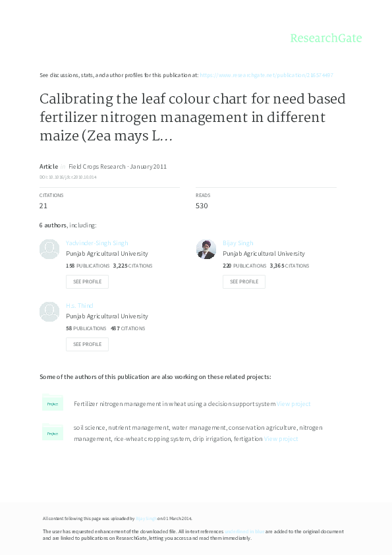
Task: Click H.s. Thind's avatar placeholder
Action: click(49, 311)
